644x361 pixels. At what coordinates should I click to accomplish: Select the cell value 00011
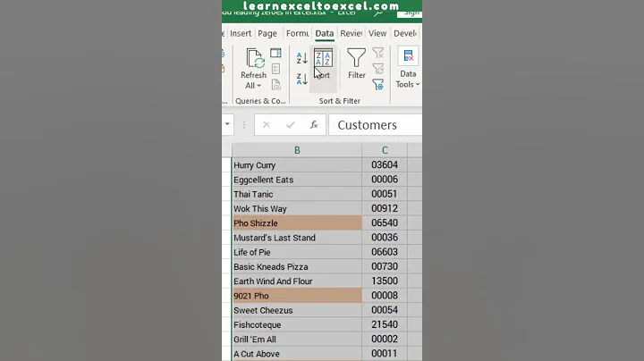click(385, 354)
